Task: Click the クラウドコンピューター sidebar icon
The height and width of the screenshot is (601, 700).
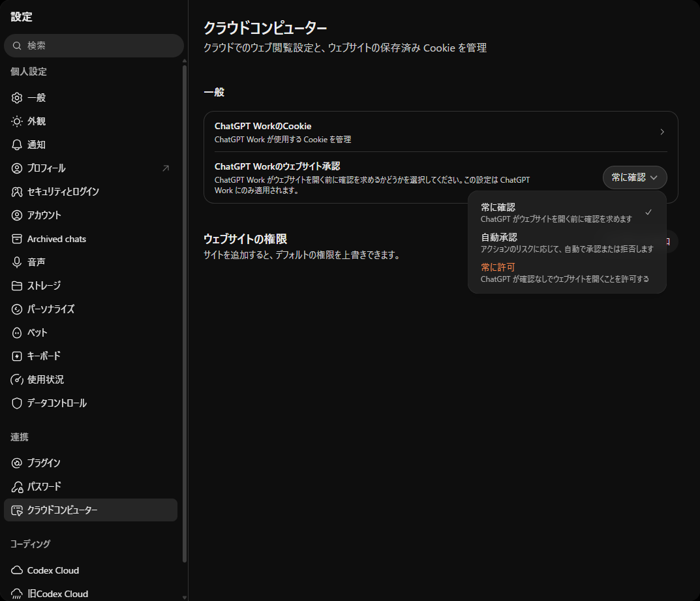Action: coord(17,510)
